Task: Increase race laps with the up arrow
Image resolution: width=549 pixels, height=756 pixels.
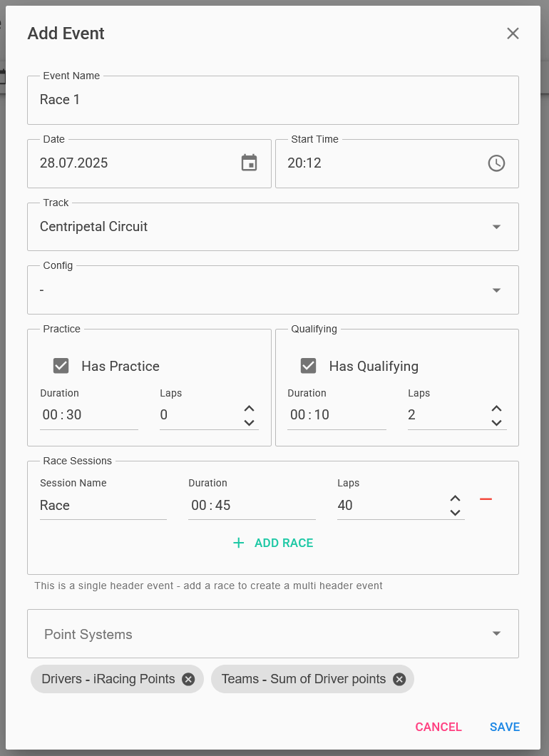Action: pyautogui.click(x=455, y=499)
